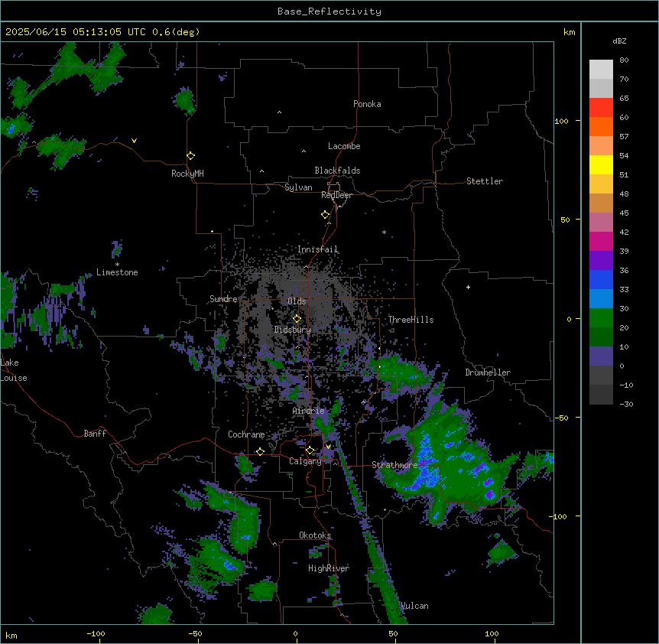Select the -50 tick label on right axis
The image size is (659, 644).
pyautogui.click(x=561, y=418)
